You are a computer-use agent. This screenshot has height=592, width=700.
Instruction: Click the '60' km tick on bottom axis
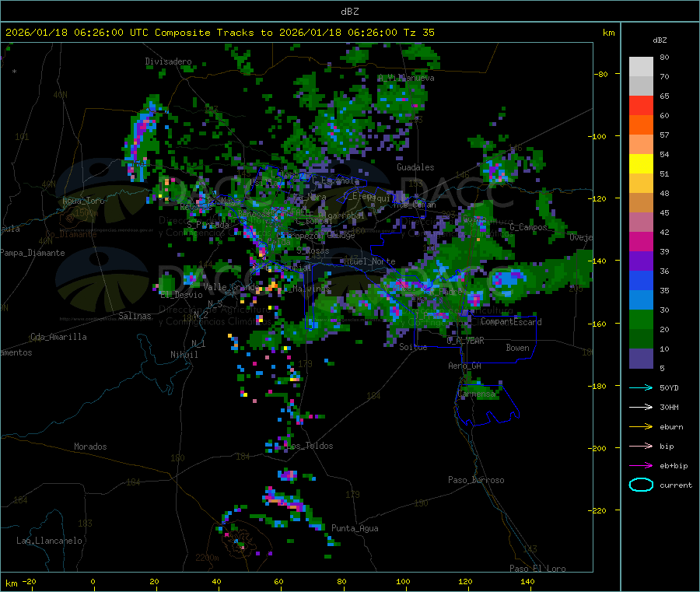[278, 581]
